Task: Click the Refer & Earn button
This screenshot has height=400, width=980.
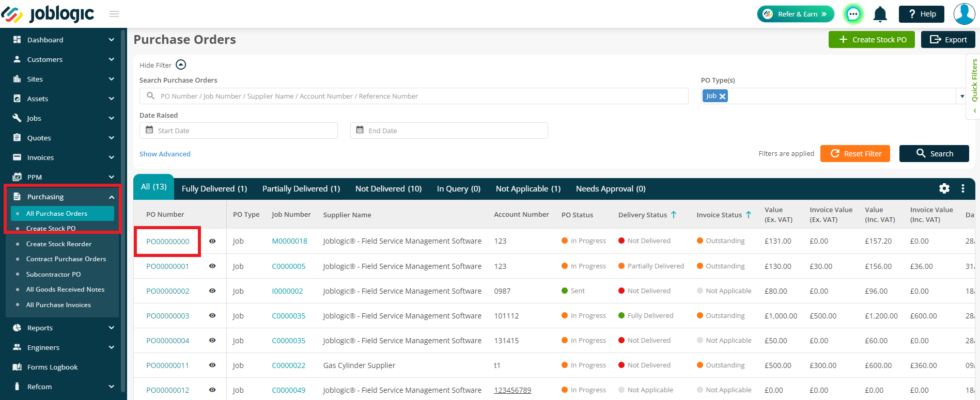Action: 796,14
